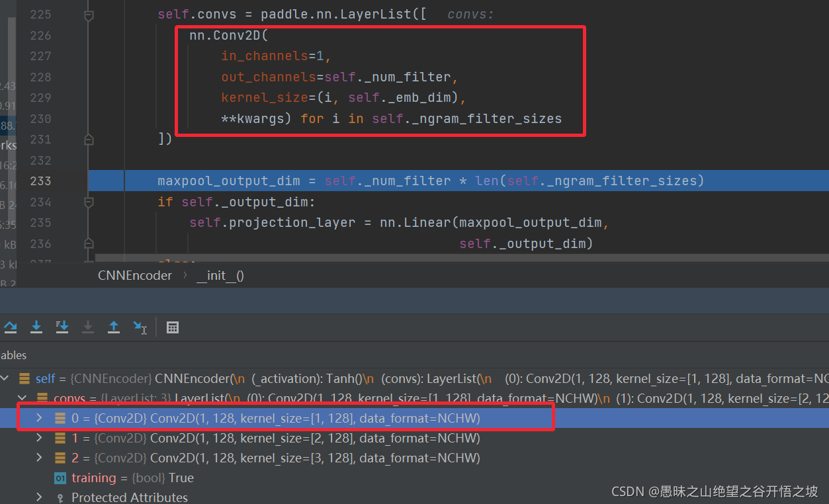Click the 'if self._output_dim:' code line
Screen dimensions: 829x504
pyautogui.click(x=237, y=202)
